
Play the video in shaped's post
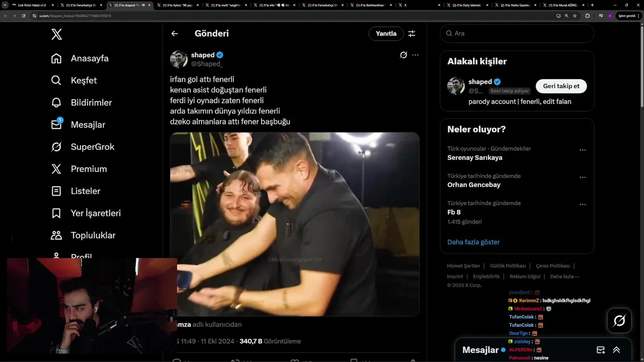click(x=295, y=224)
